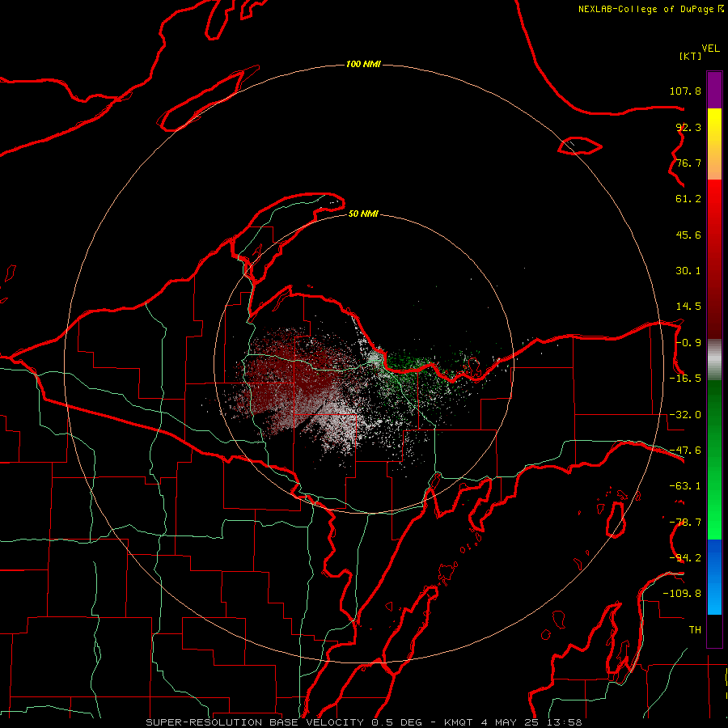728x728 pixels.
Task: Click the -16.5 legend value
Action: [685, 379]
